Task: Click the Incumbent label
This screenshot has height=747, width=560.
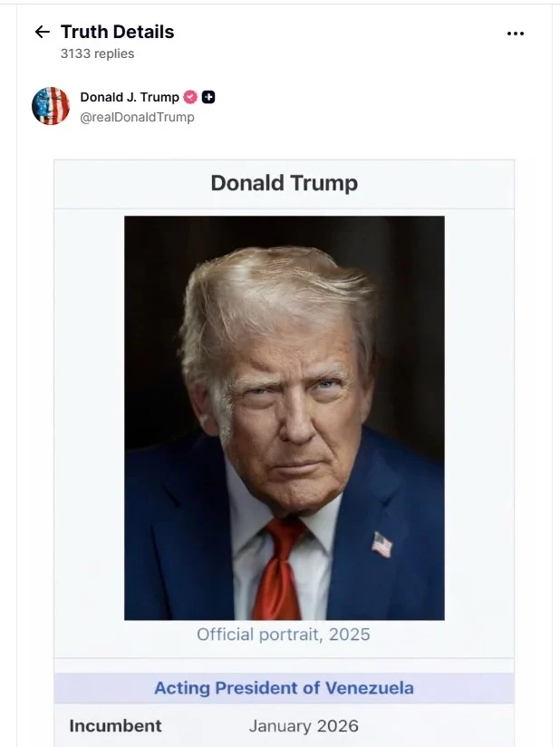Action: pos(115,725)
